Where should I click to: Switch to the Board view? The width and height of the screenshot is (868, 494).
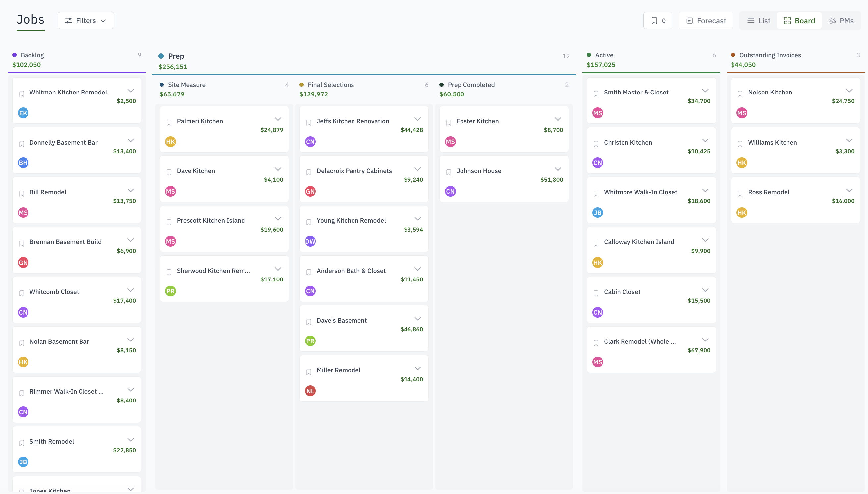pyautogui.click(x=799, y=21)
